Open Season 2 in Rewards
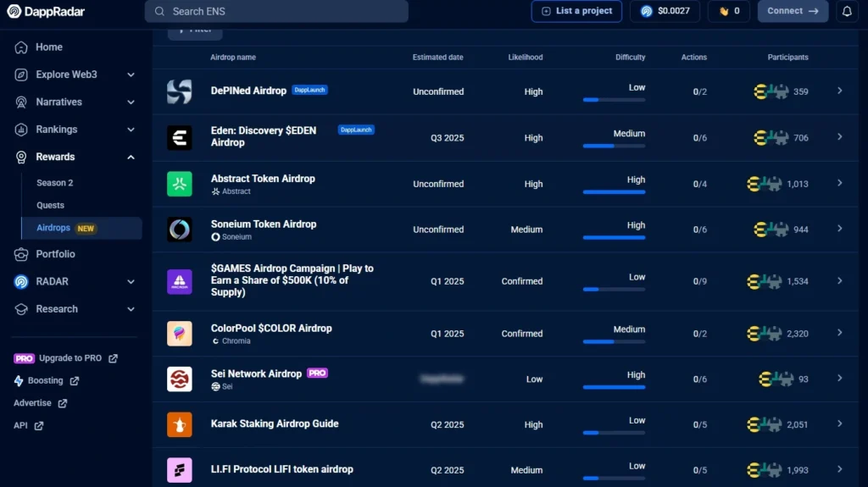The image size is (868, 487). [55, 183]
